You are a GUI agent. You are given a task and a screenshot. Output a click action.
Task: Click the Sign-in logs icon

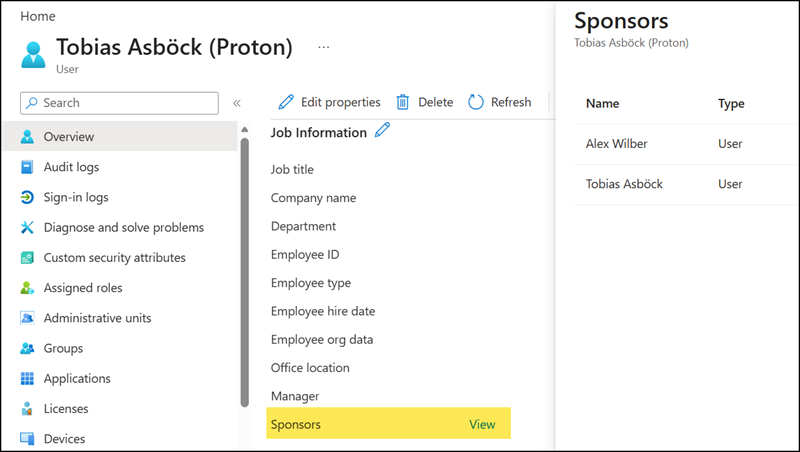pos(27,197)
